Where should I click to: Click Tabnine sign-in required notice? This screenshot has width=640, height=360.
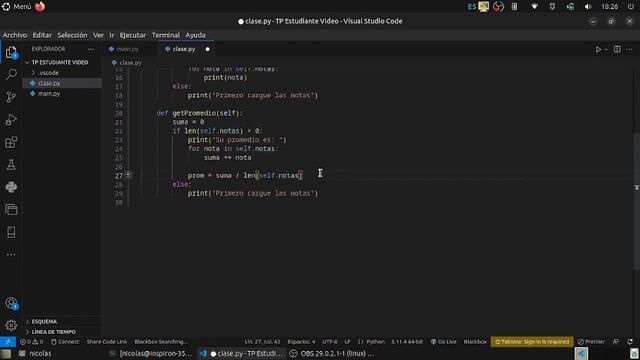[532, 342]
